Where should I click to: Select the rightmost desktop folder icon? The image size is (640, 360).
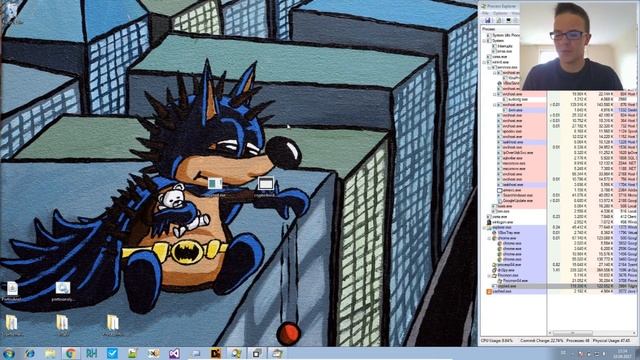coord(113,322)
